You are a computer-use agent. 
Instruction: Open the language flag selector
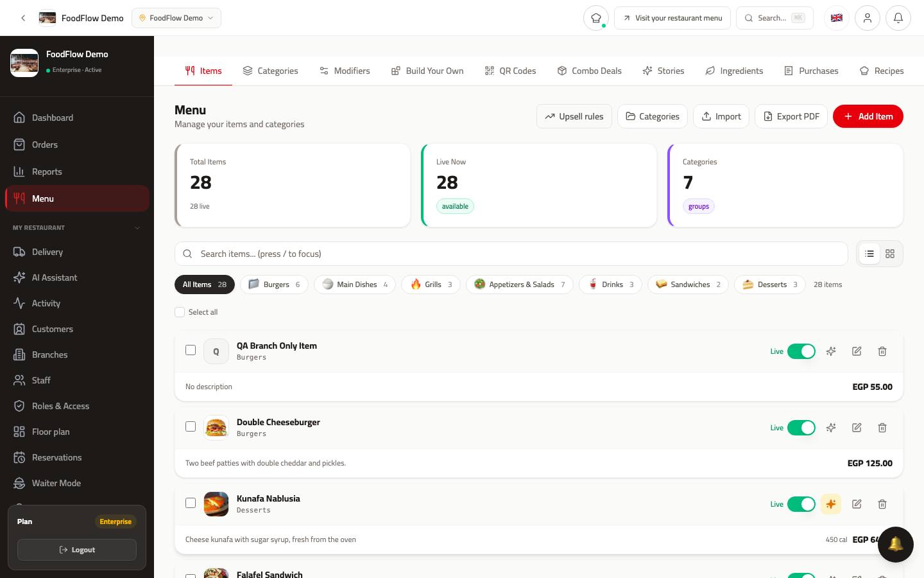837,18
